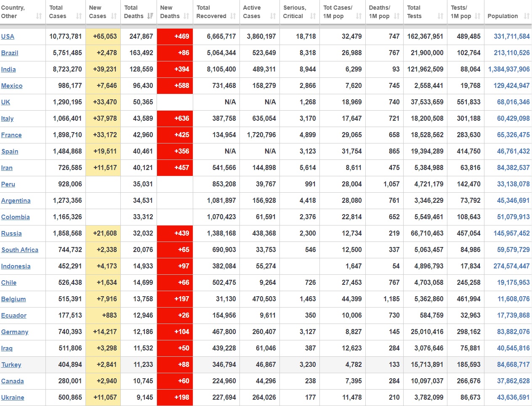
Task: Select Russia new cases cell +21,608
Action: (103, 233)
